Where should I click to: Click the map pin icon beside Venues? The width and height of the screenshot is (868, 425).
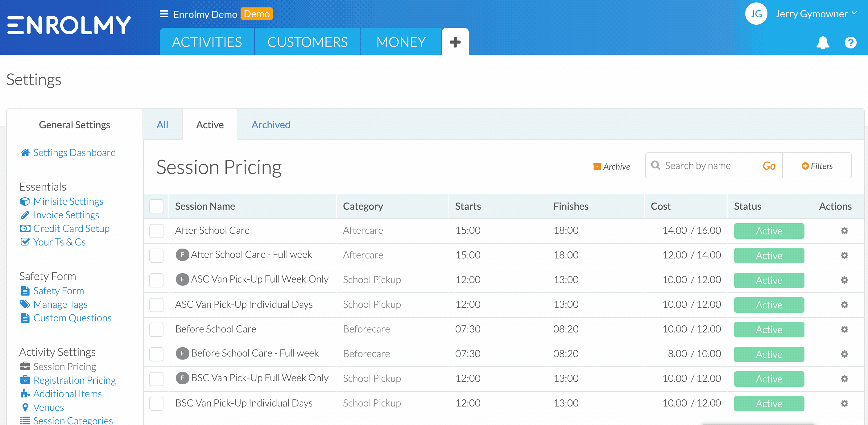[x=25, y=407]
